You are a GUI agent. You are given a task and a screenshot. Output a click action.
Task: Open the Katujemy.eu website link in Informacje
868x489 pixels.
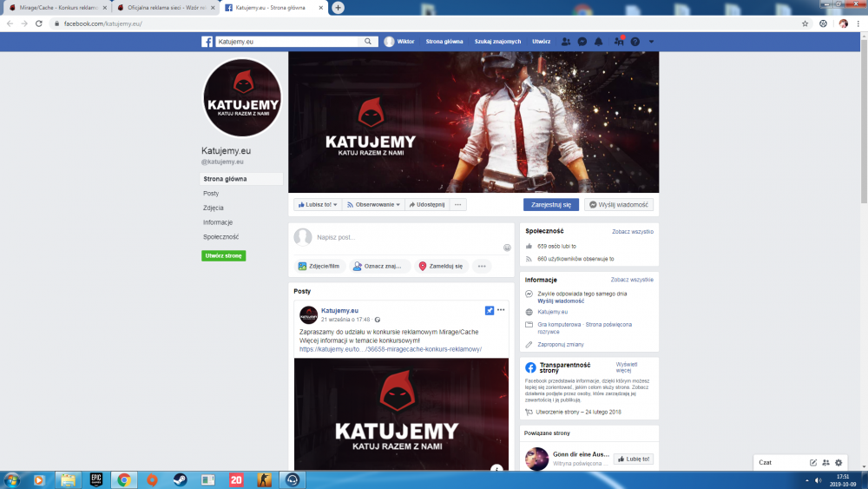tap(552, 312)
